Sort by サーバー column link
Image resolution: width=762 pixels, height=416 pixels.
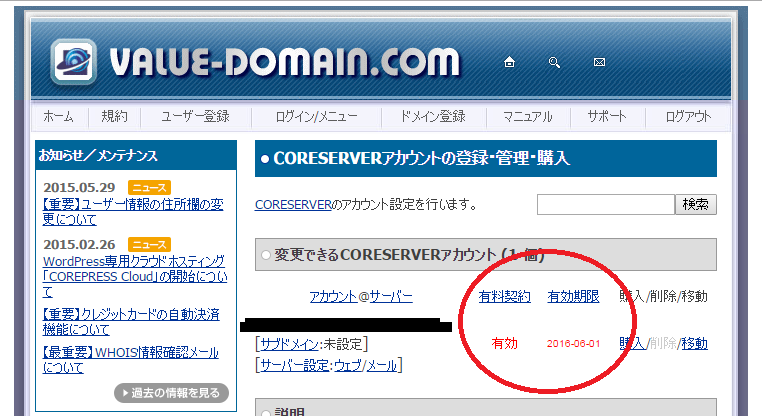pyautogui.click(x=391, y=296)
